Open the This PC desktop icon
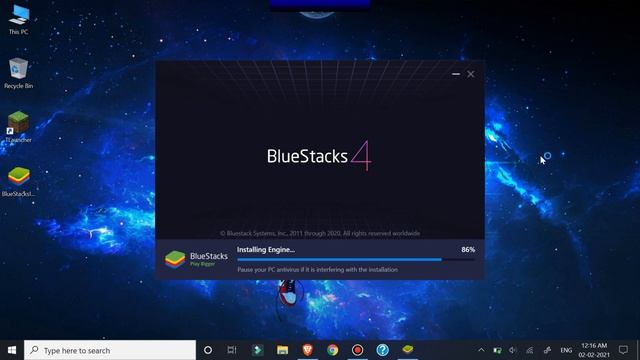 click(18, 20)
